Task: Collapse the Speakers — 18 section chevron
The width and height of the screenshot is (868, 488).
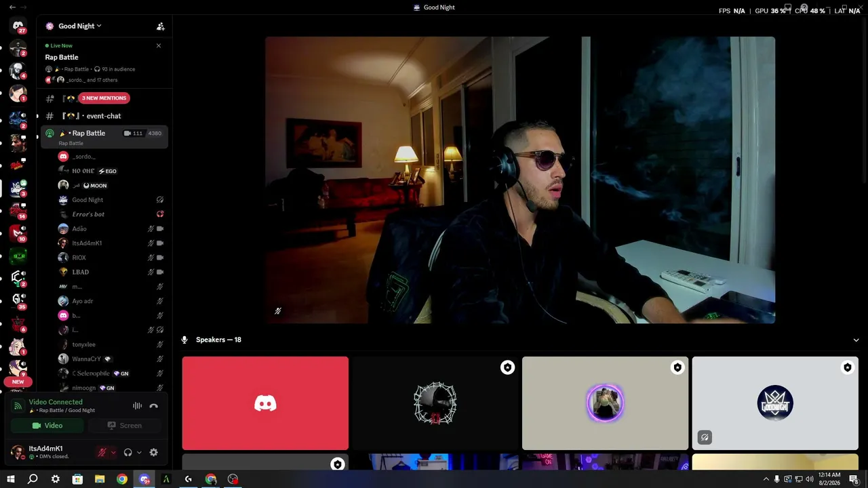Action: pyautogui.click(x=856, y=340)
